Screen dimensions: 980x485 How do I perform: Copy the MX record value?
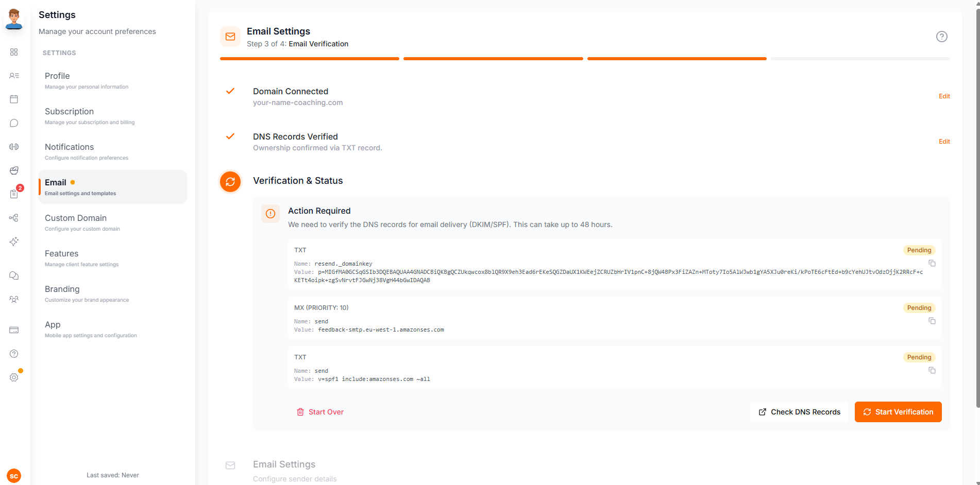[932, 321]
